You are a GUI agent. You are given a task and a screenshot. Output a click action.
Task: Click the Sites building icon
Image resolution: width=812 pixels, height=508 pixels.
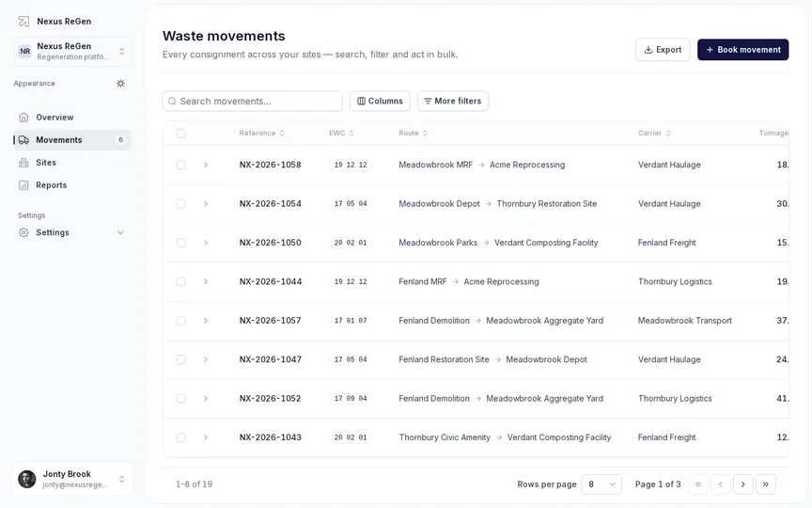click(x=23, y=162)
